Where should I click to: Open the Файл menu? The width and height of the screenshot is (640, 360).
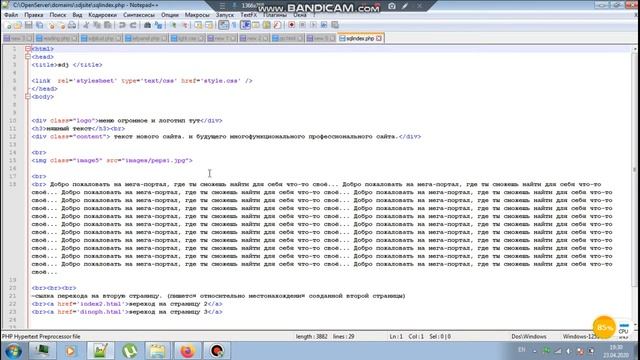coord(11,15)
